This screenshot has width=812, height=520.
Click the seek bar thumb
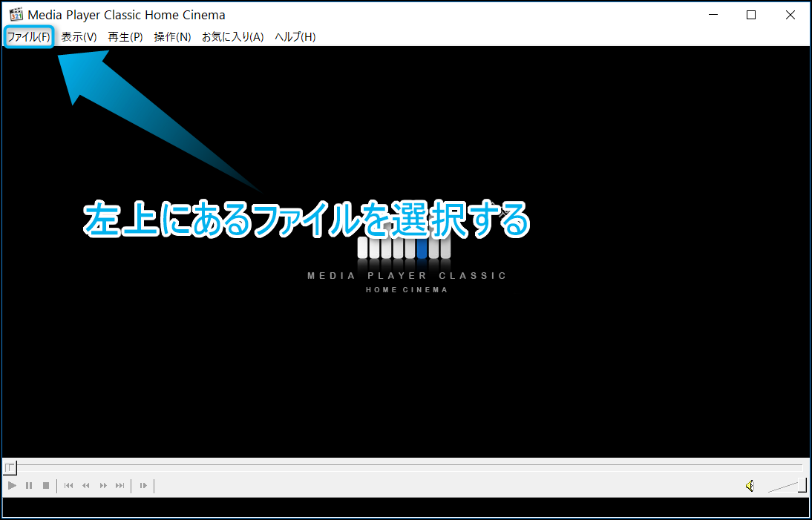(10, 467)
